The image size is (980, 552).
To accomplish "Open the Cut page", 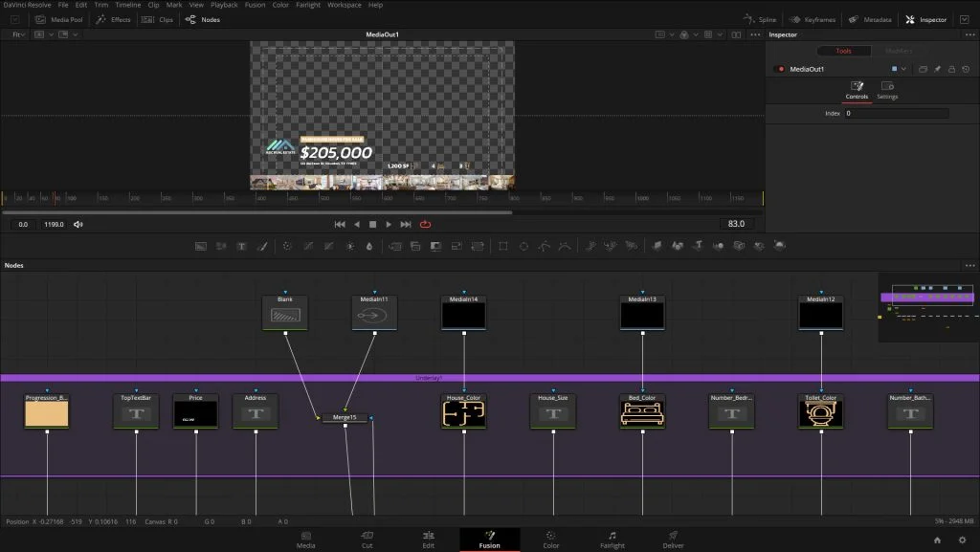I will (367, 540).
